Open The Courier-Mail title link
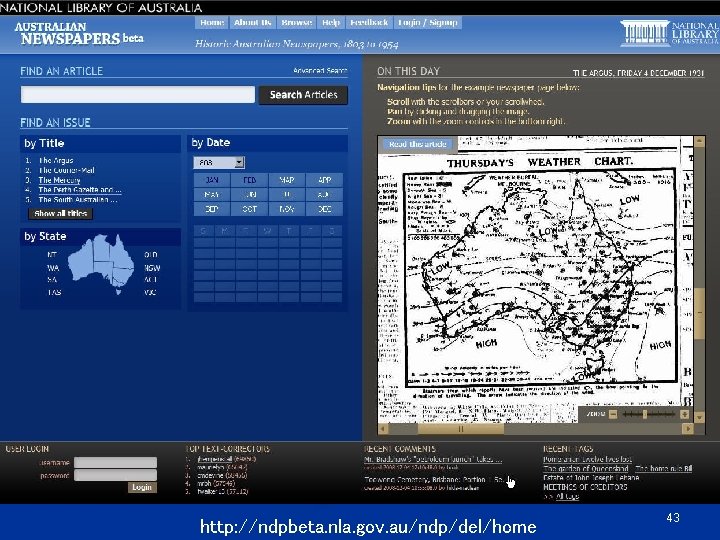The width and height of the screenshot is (720, 540). coord(67,170)
